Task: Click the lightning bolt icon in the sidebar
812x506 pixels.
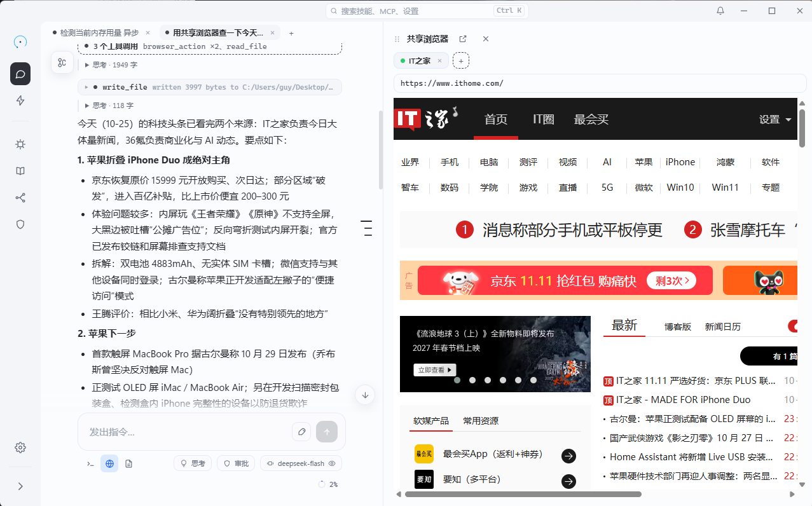Action: pos(20,100)
